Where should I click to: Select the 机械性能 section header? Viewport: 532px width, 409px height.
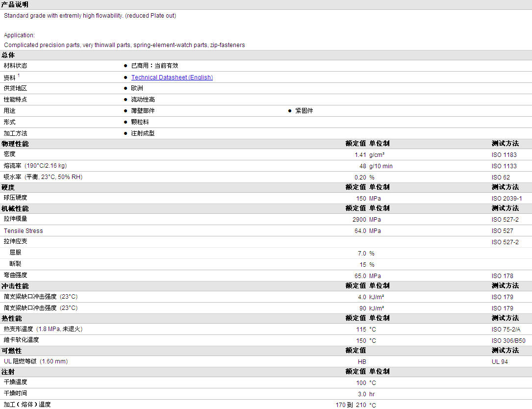click(15, 208)
